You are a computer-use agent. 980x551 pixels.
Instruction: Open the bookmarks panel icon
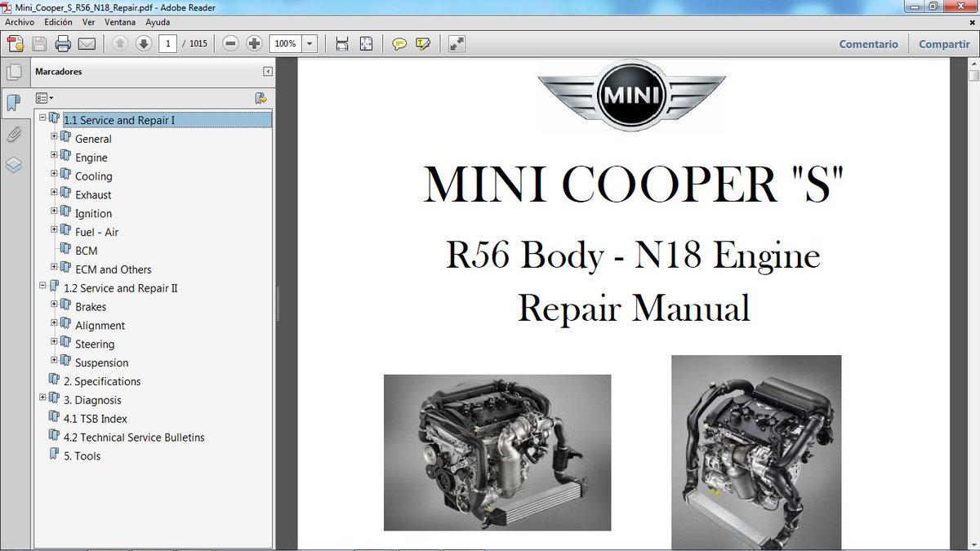pos(13,102)
